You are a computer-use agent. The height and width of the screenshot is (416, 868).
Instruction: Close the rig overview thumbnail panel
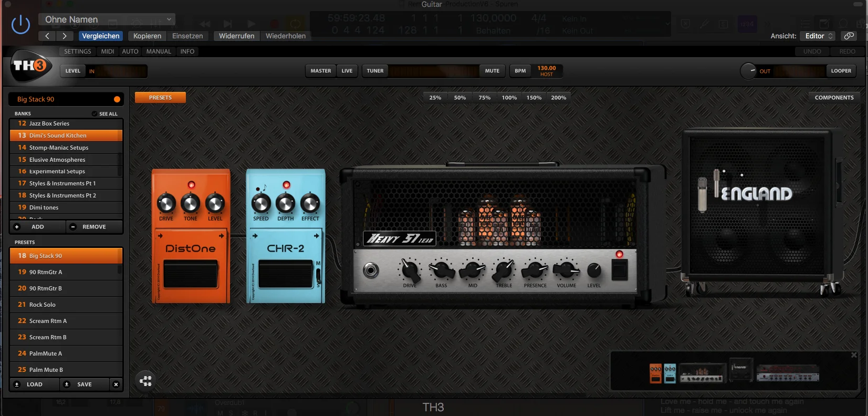pyautogui.click(x=854, y=355)
